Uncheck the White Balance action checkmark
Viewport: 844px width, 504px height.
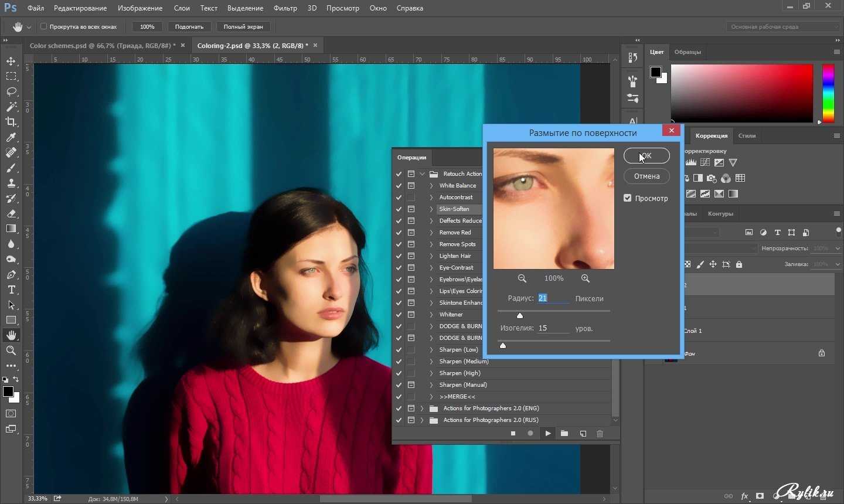pos(399,186)
